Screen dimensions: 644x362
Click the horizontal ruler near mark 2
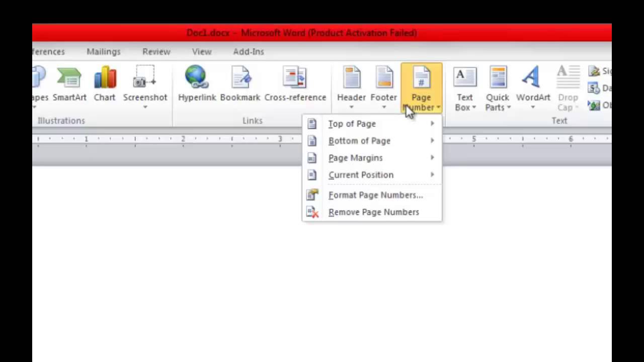click(183, 139)
